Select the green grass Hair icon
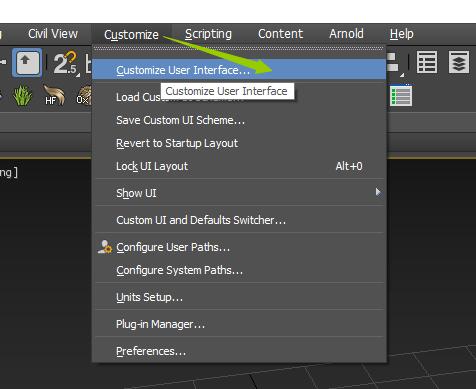Screen dimensions: 476x389 (22, 96)
